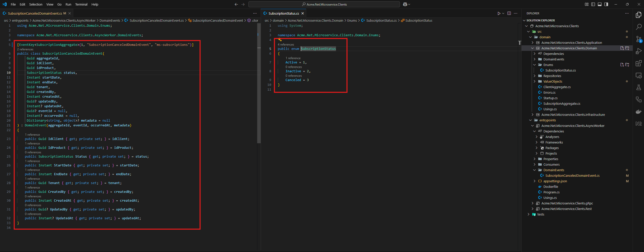Click the Run play icon in editor toolbar
Screen dimensions: 644x252
(x=499, y=13)
